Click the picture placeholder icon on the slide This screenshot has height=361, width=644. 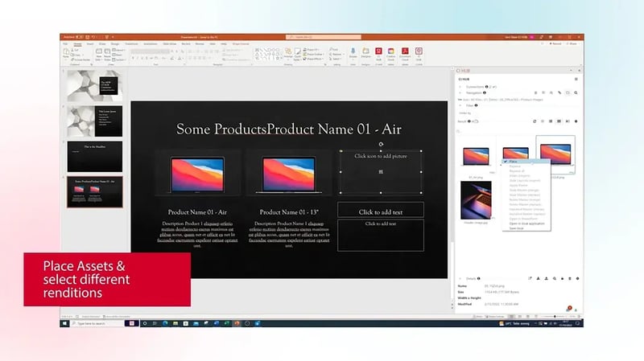pyautogui.click(x=381, y=171)
